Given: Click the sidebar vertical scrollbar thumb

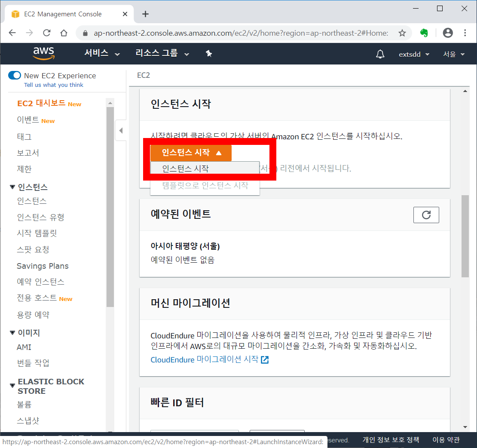Looking at the screenshot, I should [x=110, y=207].
